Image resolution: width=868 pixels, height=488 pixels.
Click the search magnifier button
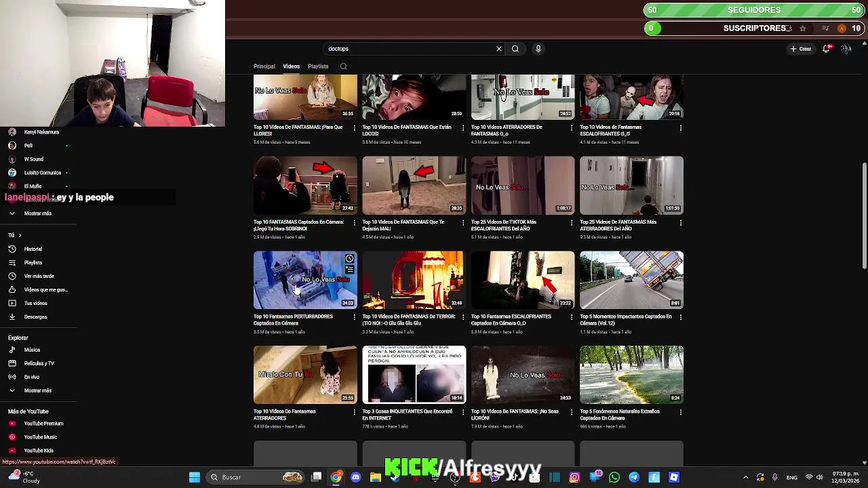pos(515,49)
